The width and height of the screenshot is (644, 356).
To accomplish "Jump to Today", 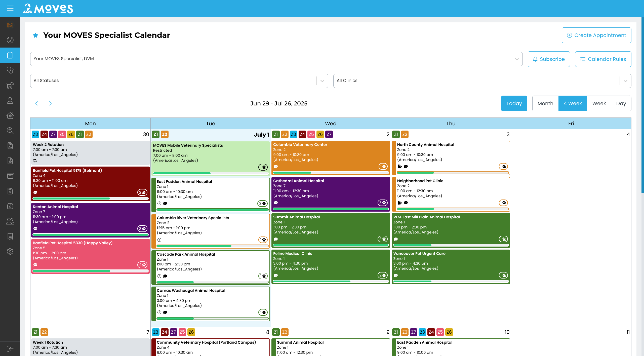I will click(514, 103).
